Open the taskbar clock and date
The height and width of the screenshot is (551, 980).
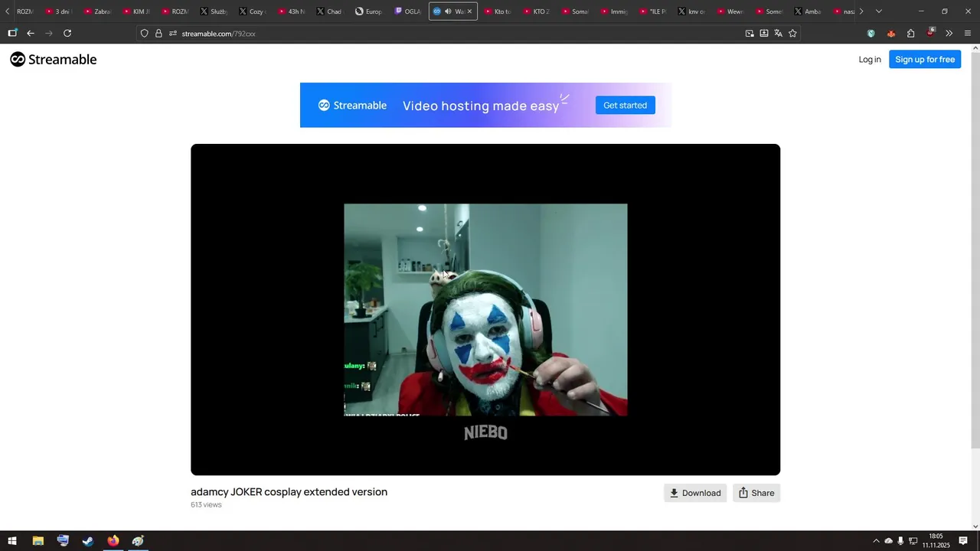(x=936, y=541)
